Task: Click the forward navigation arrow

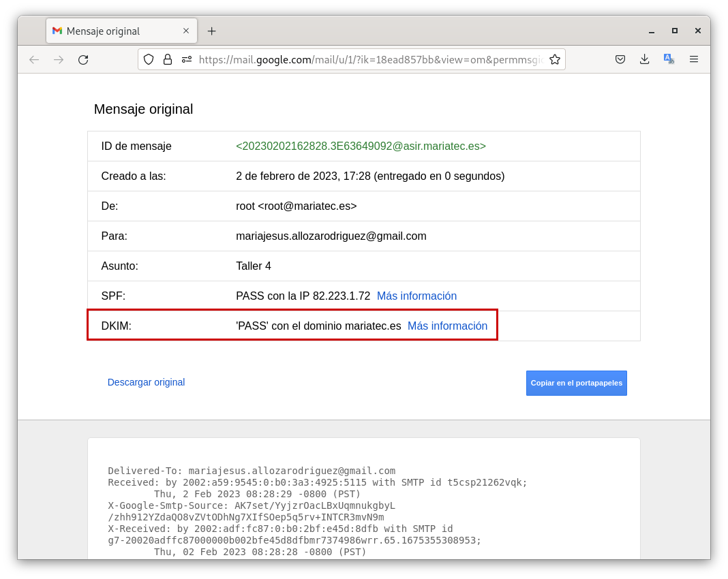Action: tap(59, 60)
